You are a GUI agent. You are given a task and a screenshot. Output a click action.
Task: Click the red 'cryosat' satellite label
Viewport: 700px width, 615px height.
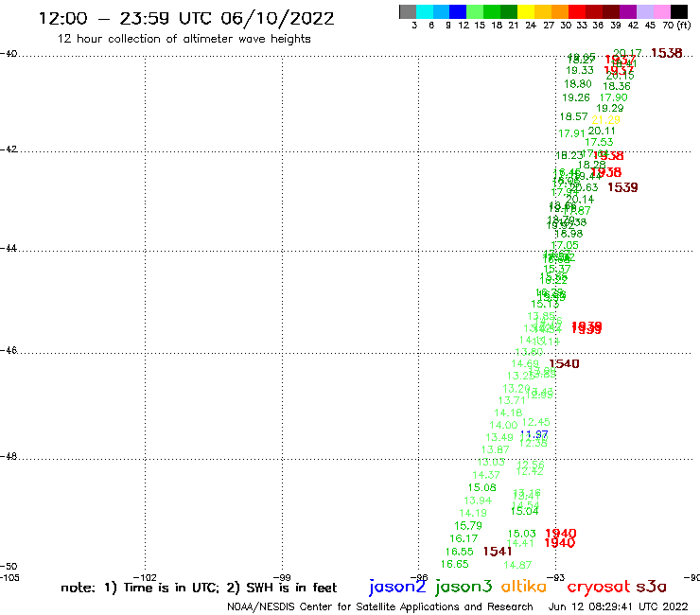(598, 587)
